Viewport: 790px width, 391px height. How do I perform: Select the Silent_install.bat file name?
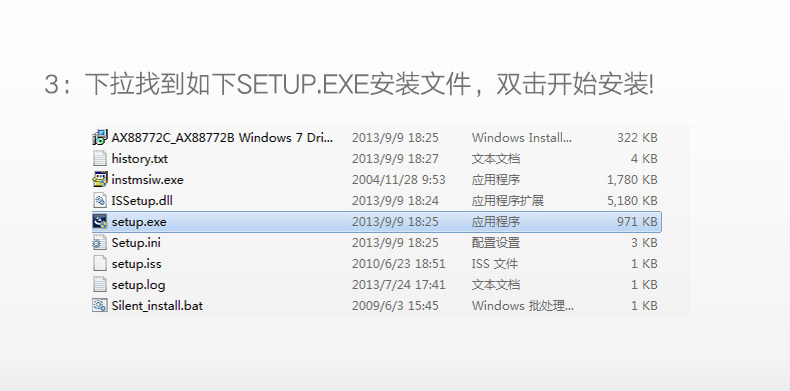click(x=157, y=306)
